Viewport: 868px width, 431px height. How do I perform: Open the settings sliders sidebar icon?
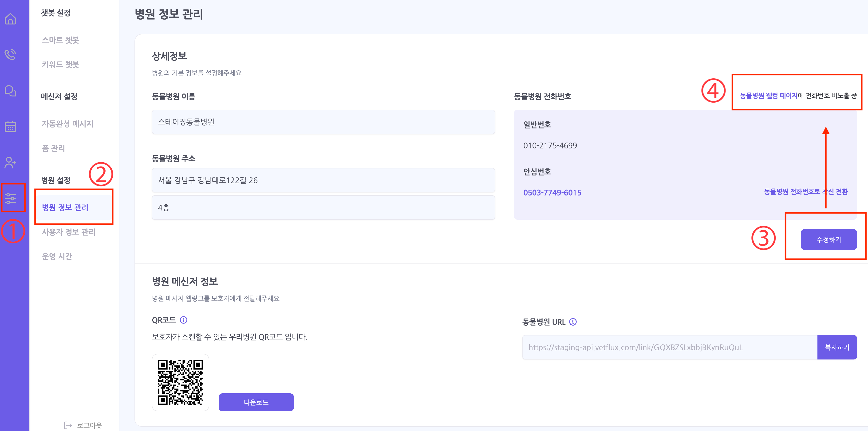tap(10, 198)
